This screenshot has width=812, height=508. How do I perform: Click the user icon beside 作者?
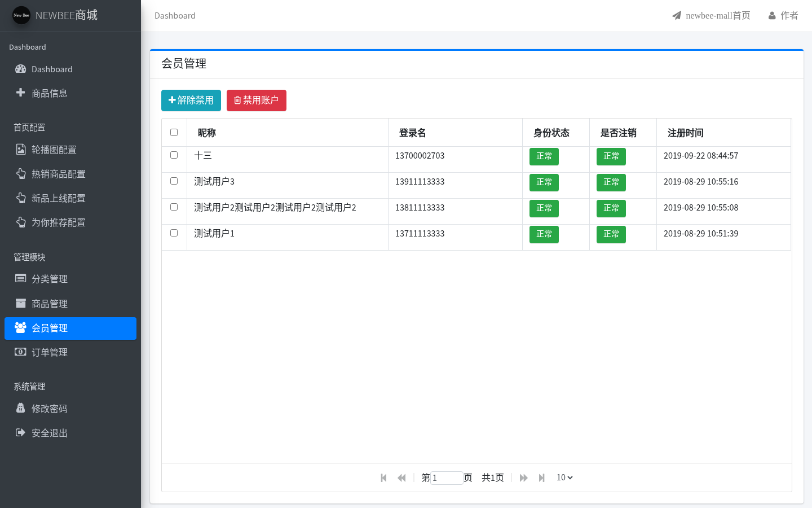[772, 15]
